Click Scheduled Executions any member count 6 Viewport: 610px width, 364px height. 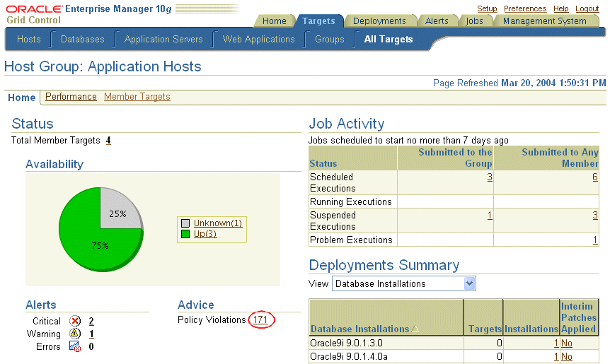coord(595,177)
